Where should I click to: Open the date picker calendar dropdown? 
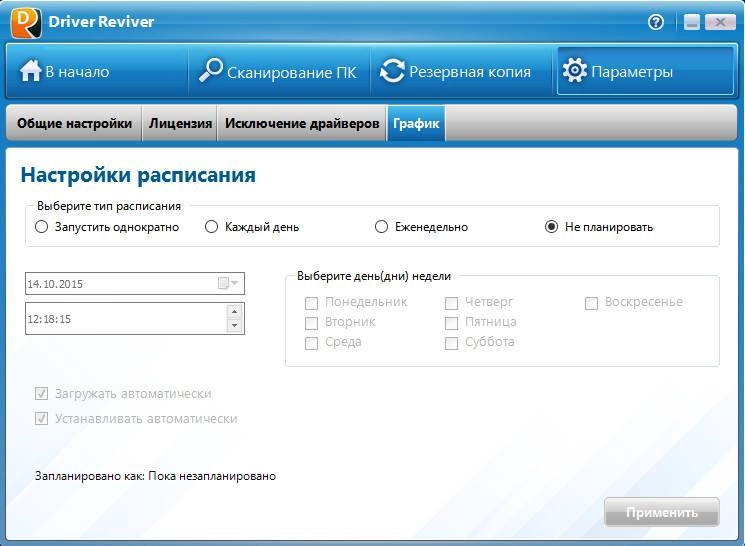(x=229, y=283)
